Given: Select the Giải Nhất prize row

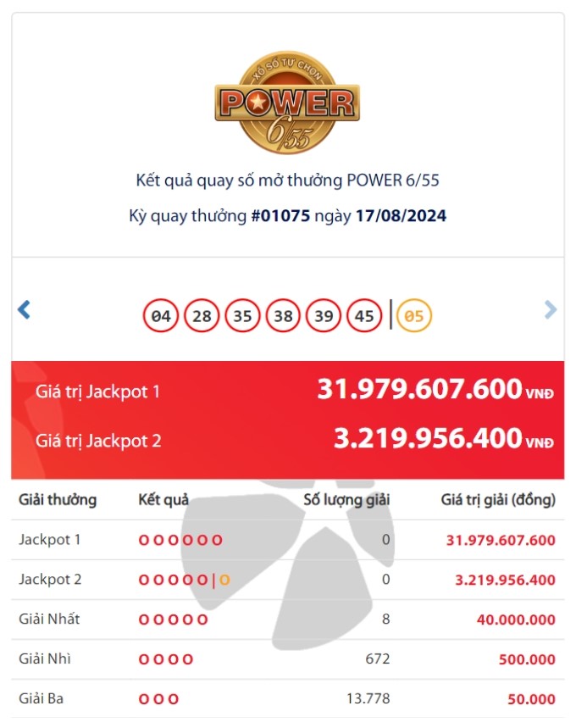Looking at the screenshot, I should tap(288, 620).
